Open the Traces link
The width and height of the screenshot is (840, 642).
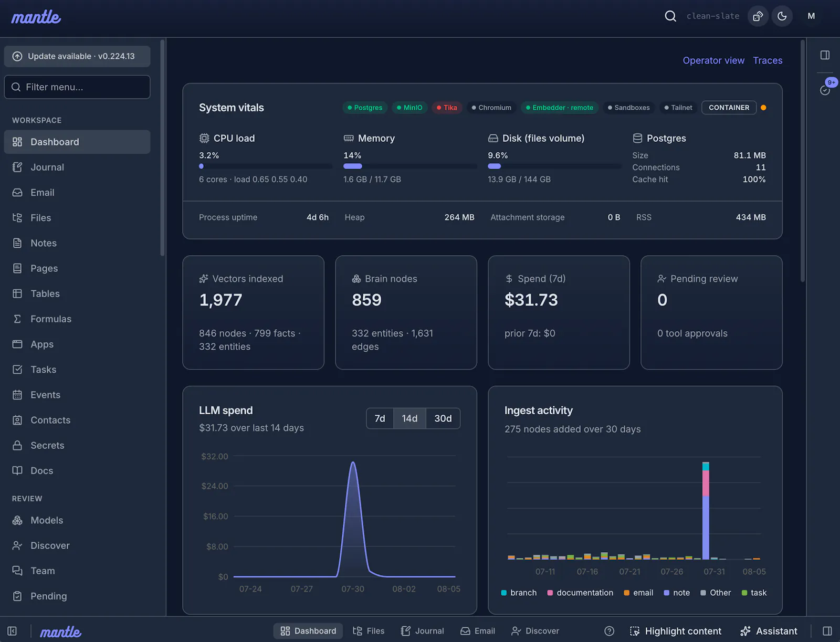768,60
